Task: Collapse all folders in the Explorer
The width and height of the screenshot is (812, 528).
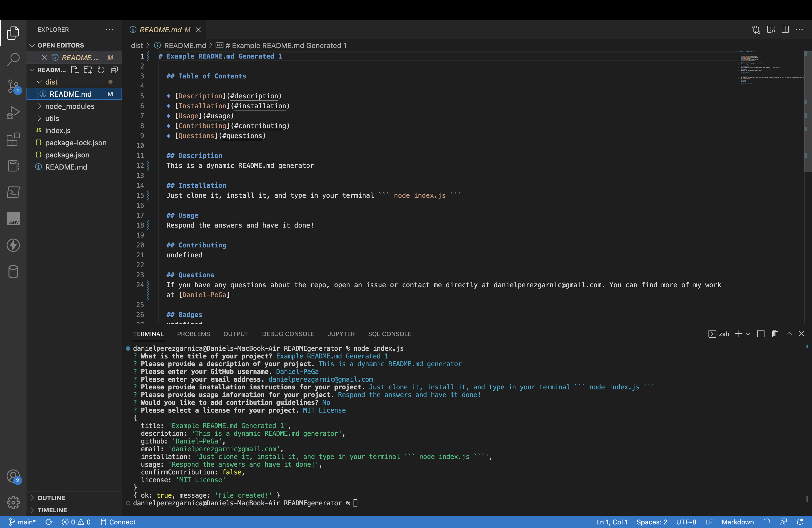Action: tap(114, 70)
